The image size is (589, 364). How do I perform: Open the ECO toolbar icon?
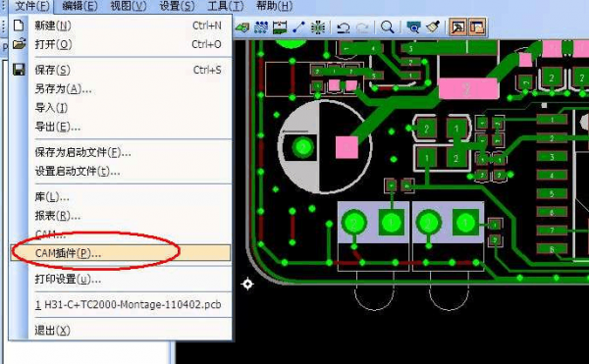pos(298,27)
